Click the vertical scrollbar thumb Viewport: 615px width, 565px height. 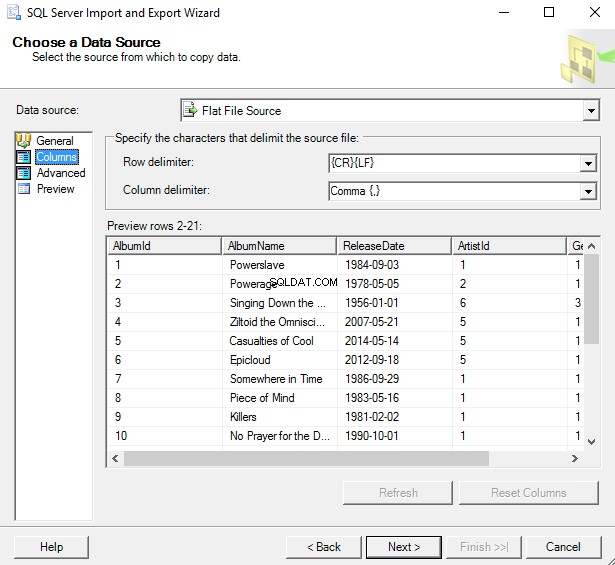pyautogui.click(x=591, y=299)
